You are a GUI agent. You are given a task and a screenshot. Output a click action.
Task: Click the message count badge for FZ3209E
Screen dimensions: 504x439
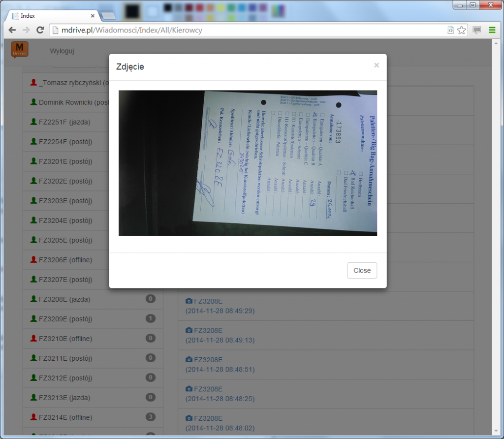tap(151, 318)
